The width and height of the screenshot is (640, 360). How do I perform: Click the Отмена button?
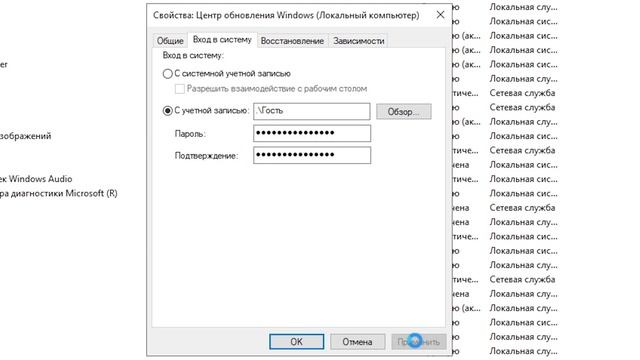[x=357, y=342]
